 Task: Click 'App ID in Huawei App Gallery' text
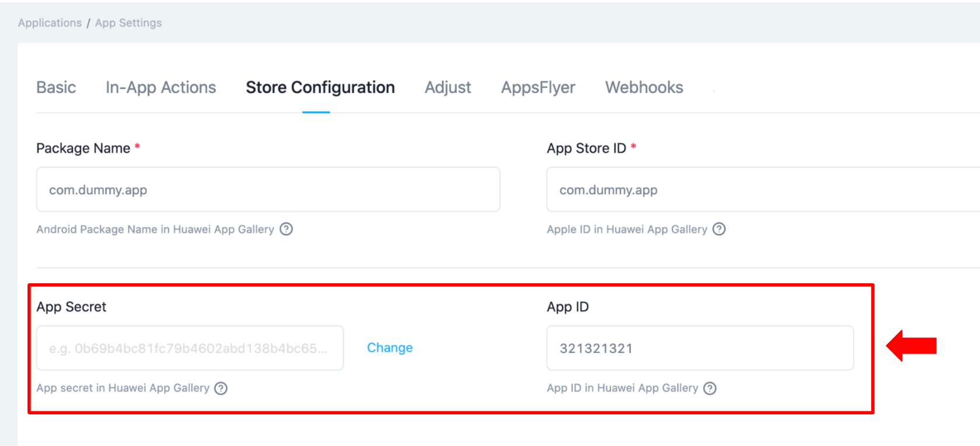point(623,388)
